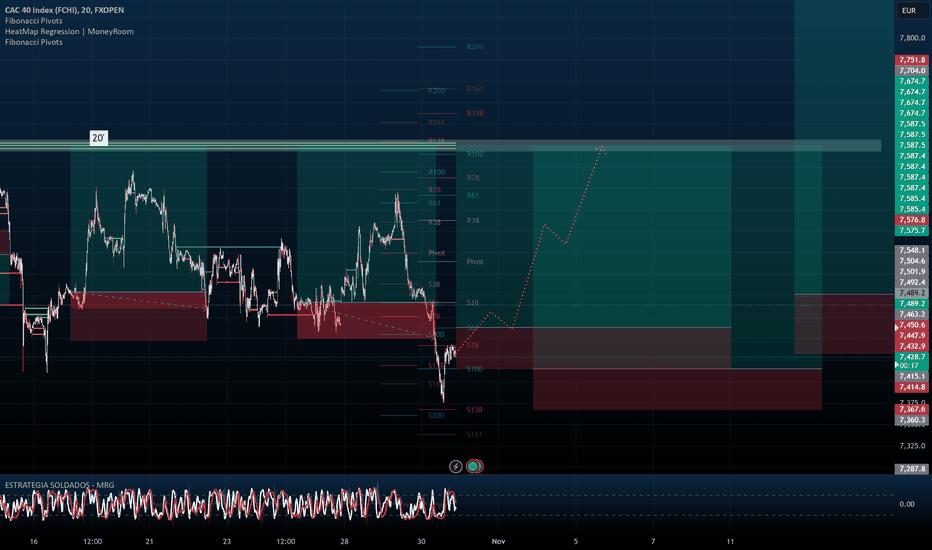Click the 7,463.2 price label
The width and height of the screenshot is (932, 550).
click(912, 315)
